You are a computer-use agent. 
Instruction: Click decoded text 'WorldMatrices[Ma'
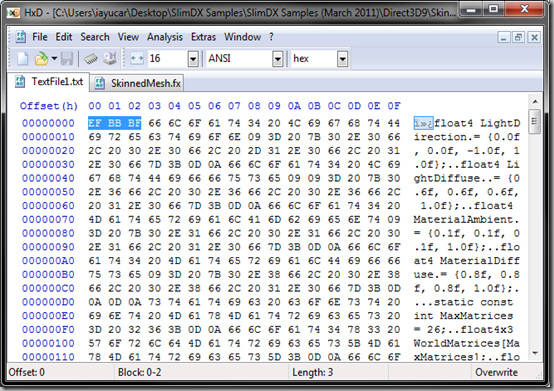tap(466, 343)
